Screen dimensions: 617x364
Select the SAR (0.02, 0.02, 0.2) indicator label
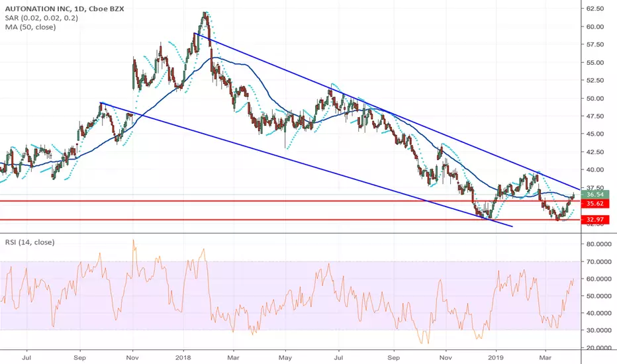pos(41,18)
